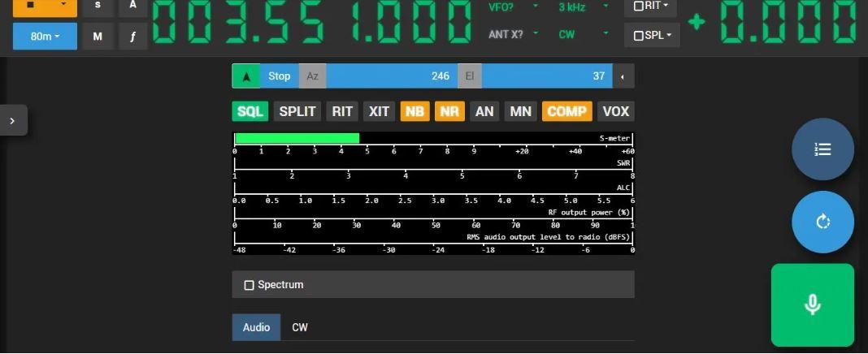Click the small arrow right of elevation
The width and height of the screenshot is (868, 354).
(623, 76)
